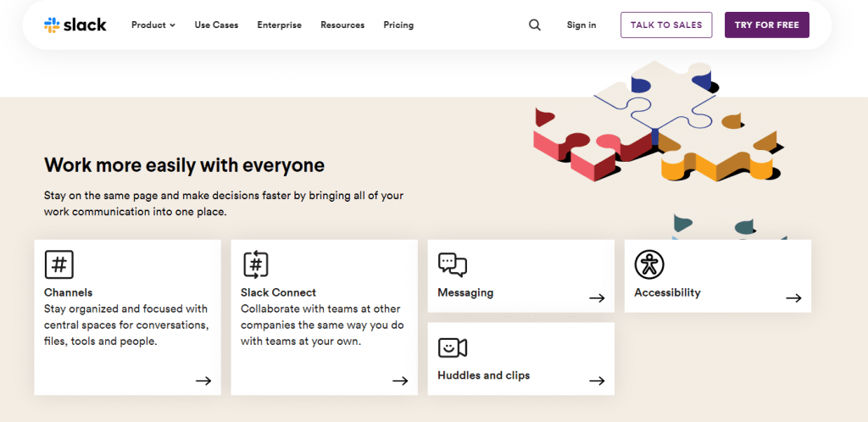Open the Accessibility card label

point(668,292)
